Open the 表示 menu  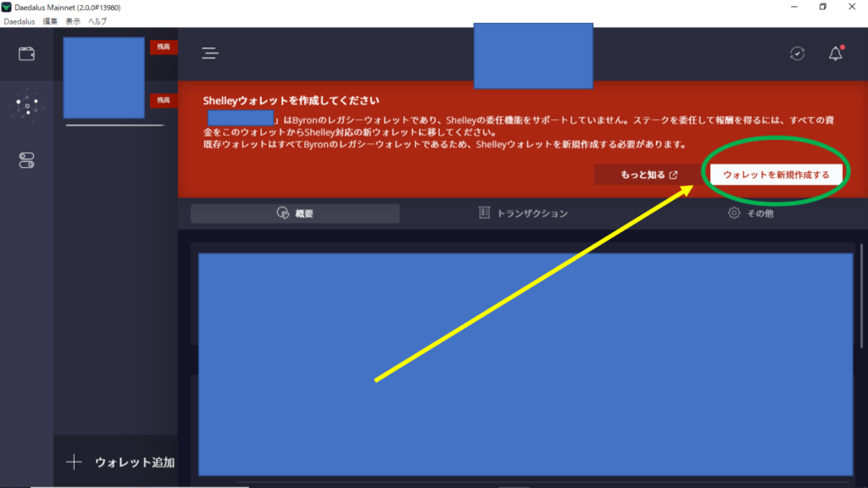click(73, 21)
